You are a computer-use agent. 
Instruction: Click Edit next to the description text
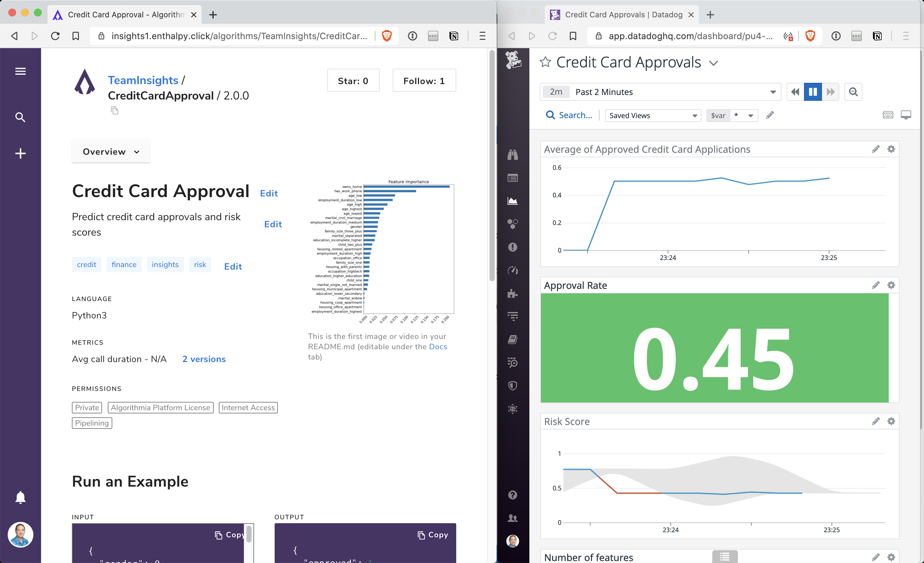coord(273,224)
